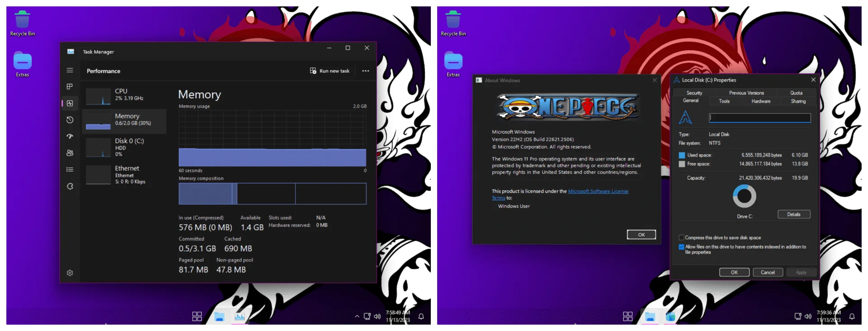
Task: Open Recycle Bin on the left desktop
Action: (x=22, y=24)
